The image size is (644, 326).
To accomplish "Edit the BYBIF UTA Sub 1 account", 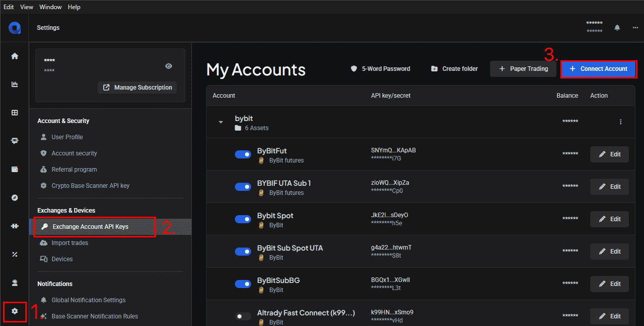I will pos(610,187).
